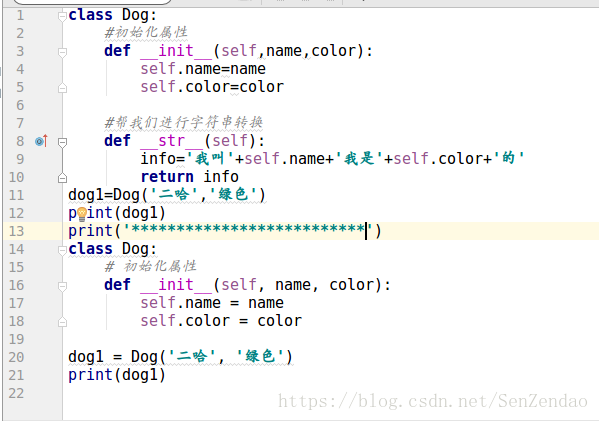Click 'print(dog1)' on line 21

point(117,375)
